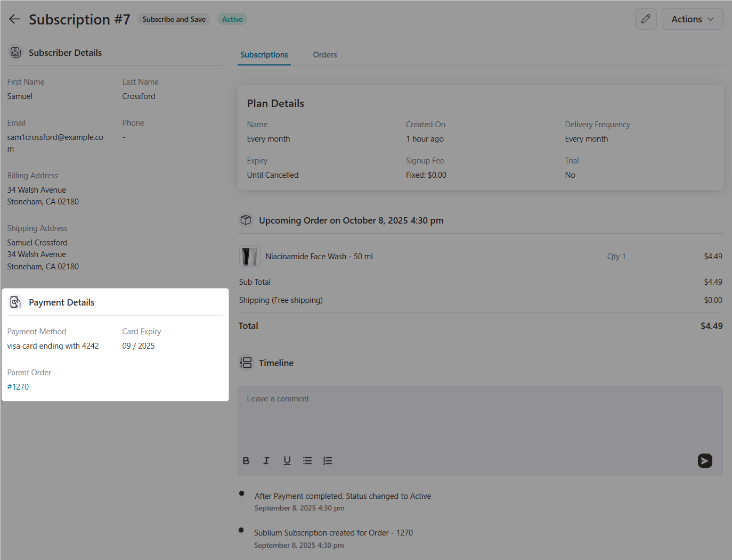This screenshot has height=560, width=732.
Task: Click the Subscriber Details panel icon
Action: click(15, 52)
